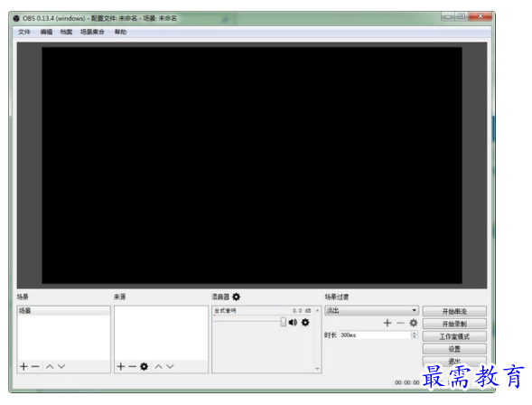
Task: Maximize the OBS window
Action: 462,16
